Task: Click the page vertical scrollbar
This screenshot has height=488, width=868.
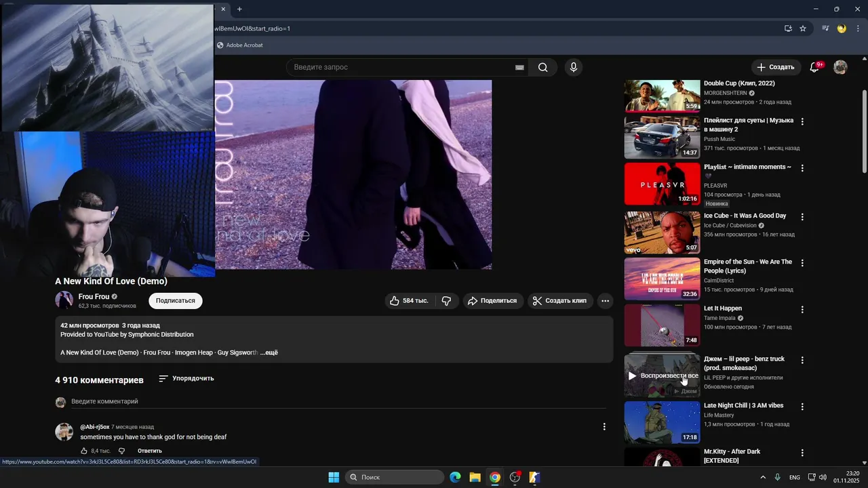Action: click(864, 131)
